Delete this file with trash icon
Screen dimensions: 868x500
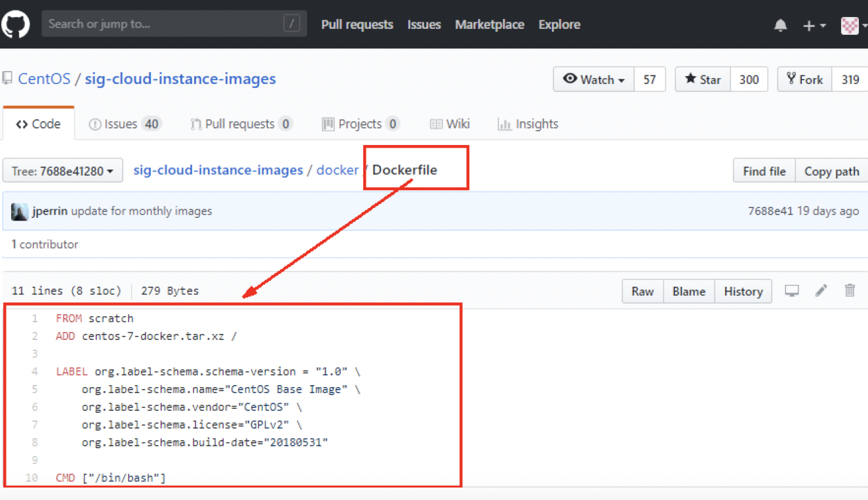tap(850, 290)
